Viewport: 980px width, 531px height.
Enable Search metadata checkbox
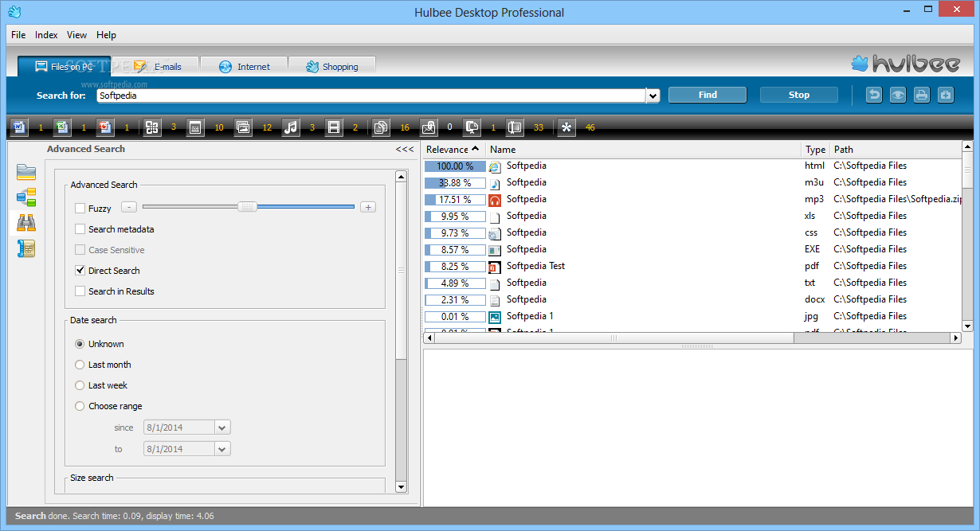[x=80, y=229]
